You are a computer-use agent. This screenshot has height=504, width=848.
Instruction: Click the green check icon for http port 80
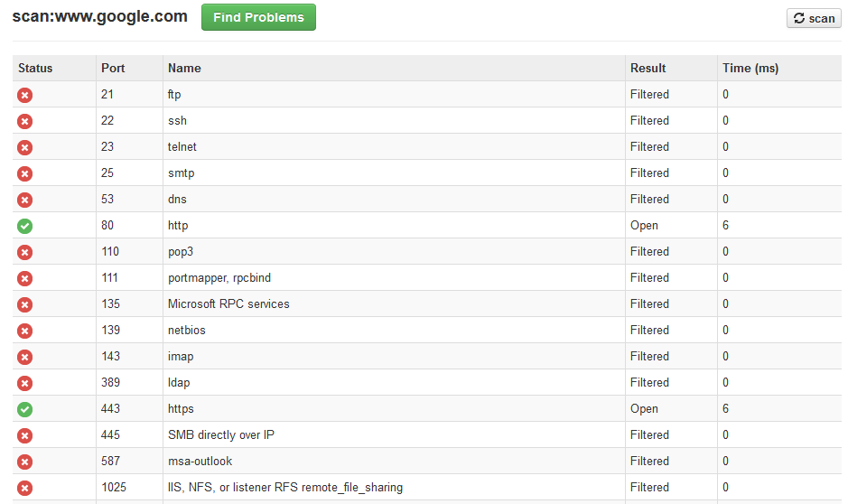(x=25, y=226)
